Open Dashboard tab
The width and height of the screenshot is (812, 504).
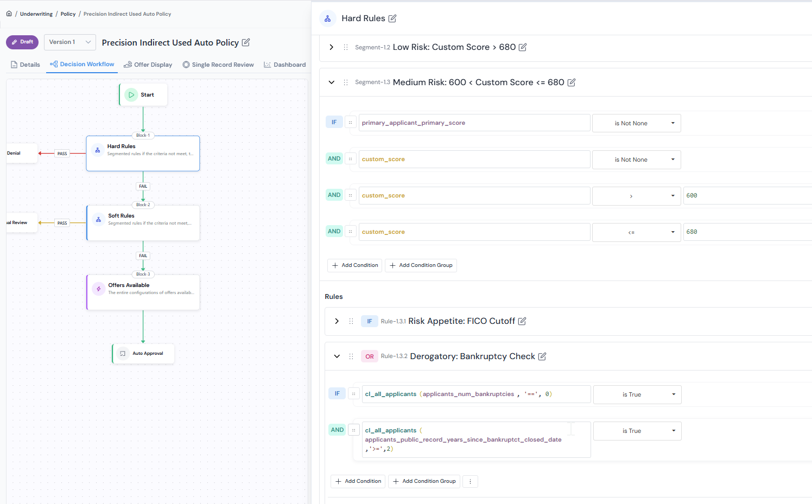[285, 65]
